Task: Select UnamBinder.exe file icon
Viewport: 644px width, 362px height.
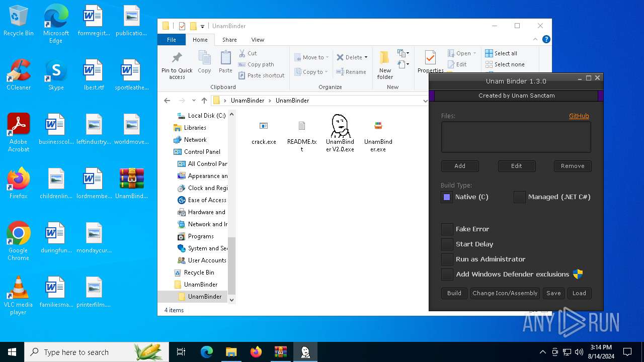Action: (378, 126)
